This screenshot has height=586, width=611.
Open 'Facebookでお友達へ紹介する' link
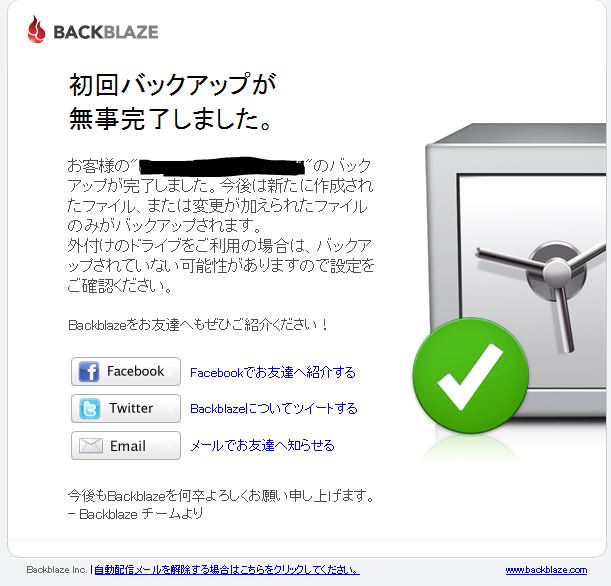click(x=273, y=372)
